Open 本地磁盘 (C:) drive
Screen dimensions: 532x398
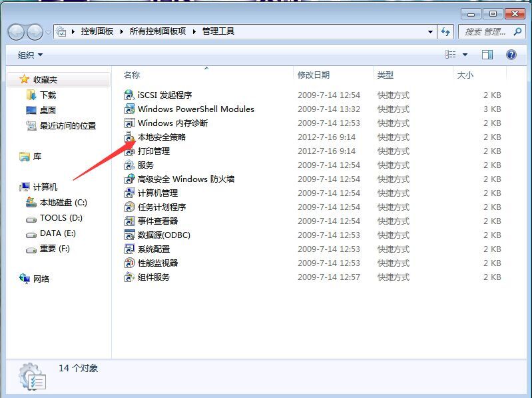point(57,203)
